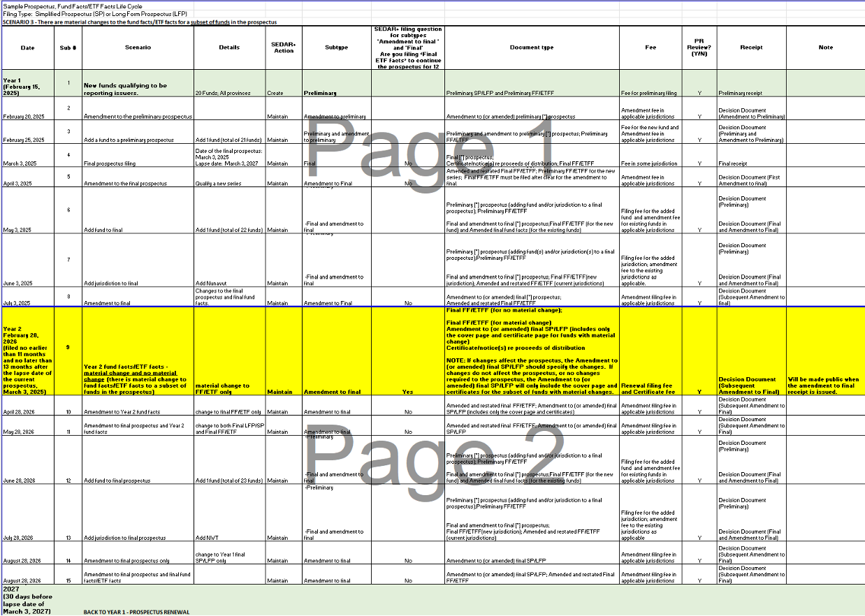Select '2027 (30 days before lapse date' cell
The width and height of the screenshot is (865, 616).
coord(27,600)
